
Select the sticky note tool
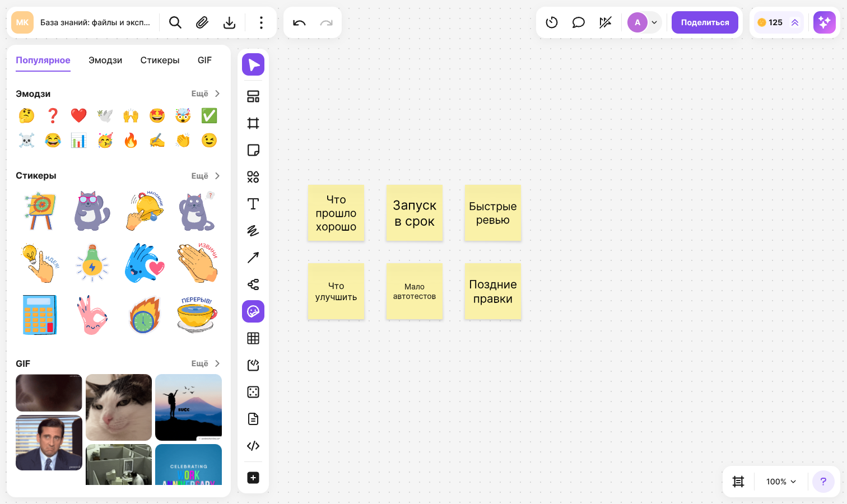[253, 150]
